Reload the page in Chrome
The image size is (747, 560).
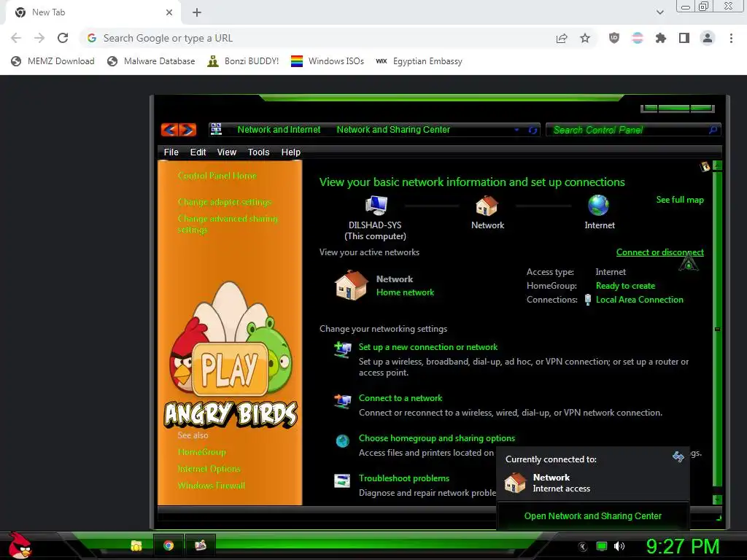pos(63,38)
